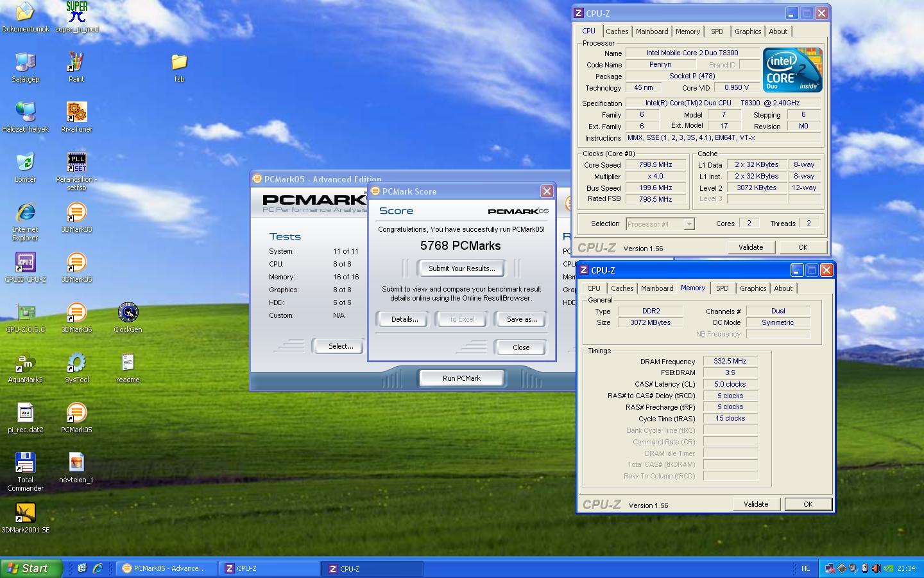Image resolution: width=924 pixels, height=578 pixels.
Task: Click Intel Core 2 Duo logo
Action: point(792,69)
